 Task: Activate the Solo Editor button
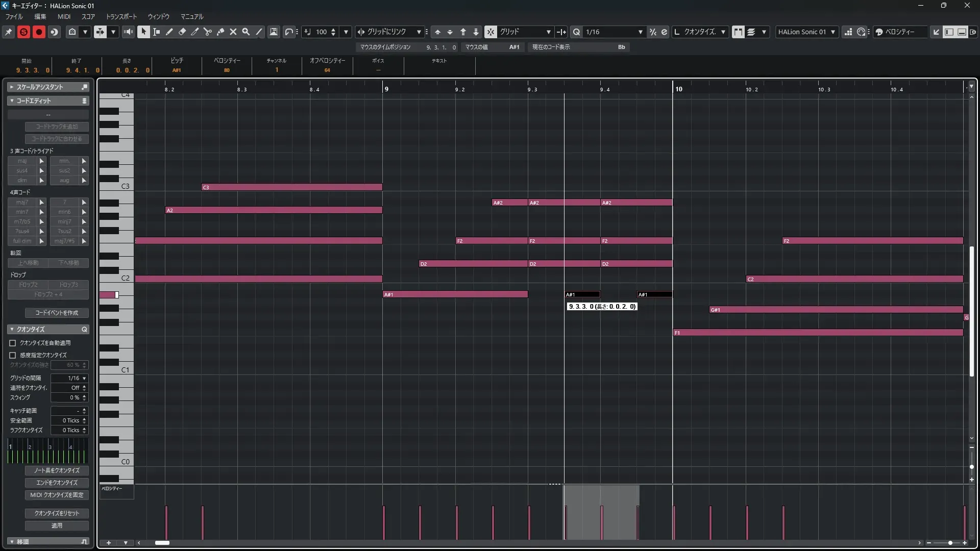coord(23,32)
